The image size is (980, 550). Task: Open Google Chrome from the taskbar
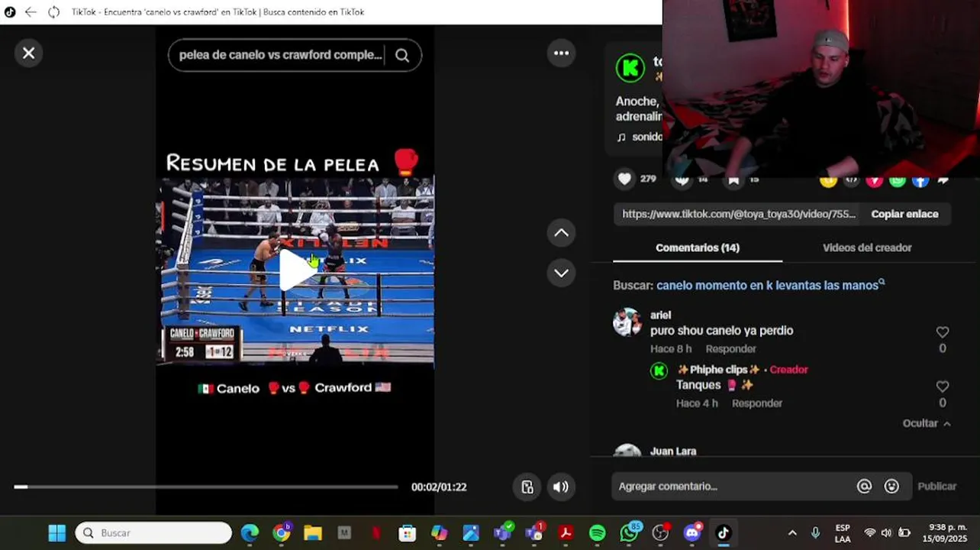click(x=282, y=532)
